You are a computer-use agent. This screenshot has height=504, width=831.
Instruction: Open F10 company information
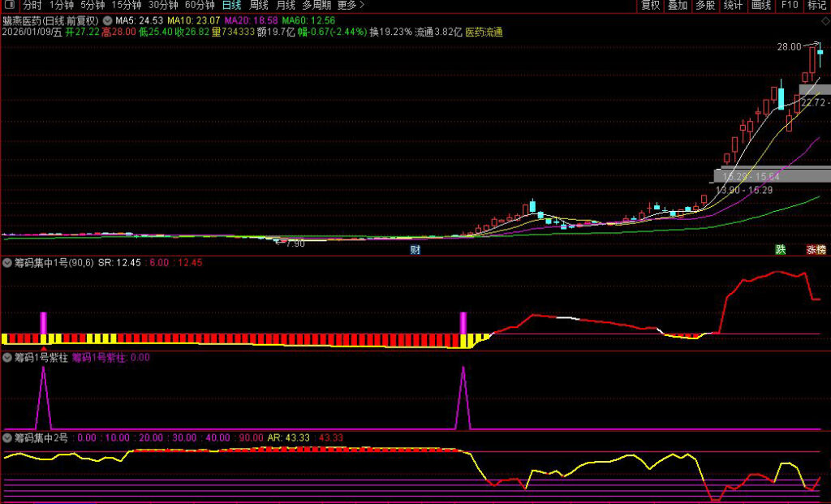pyautogui.click(x=789, y=6)
